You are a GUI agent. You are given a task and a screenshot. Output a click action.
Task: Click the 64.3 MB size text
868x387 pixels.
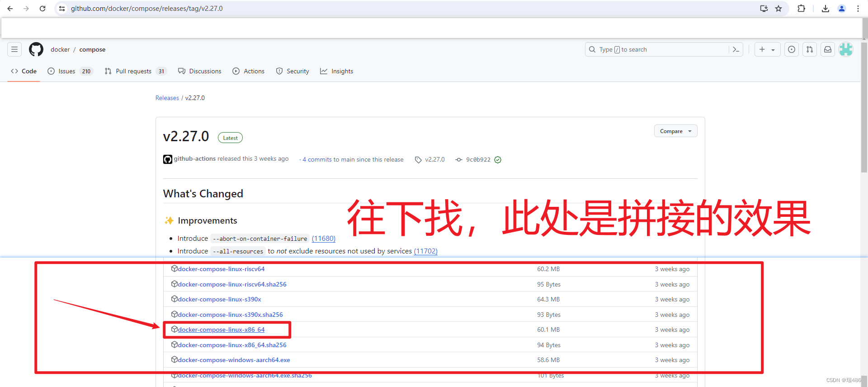click(x=548, y=299)
